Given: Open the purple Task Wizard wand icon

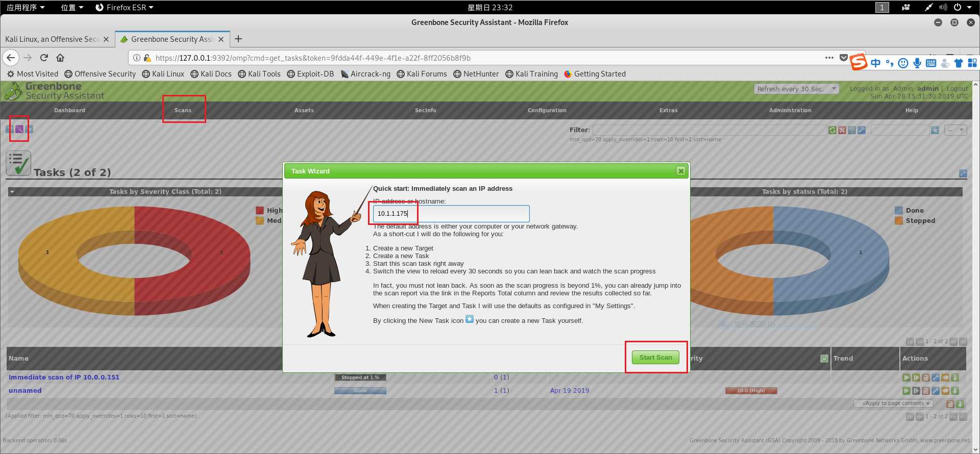Looking at the screenshot, I should [19, 129].
